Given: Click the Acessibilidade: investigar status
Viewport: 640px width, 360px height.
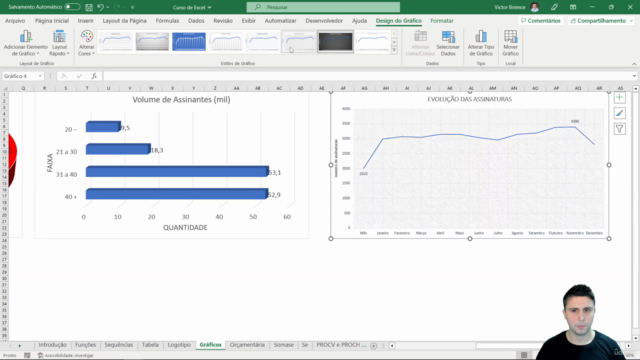Looking at the screenshot, I should click(66, 356).
